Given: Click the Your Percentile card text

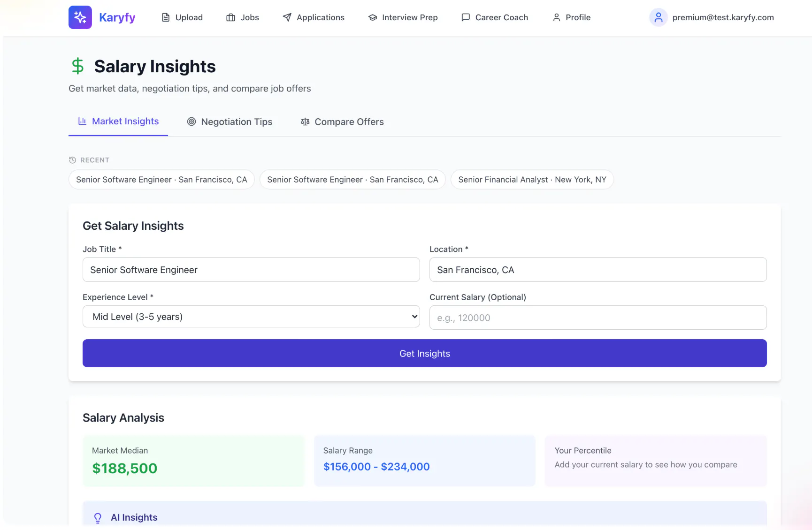Looking at the screenshot, I should tap(646, 465).
